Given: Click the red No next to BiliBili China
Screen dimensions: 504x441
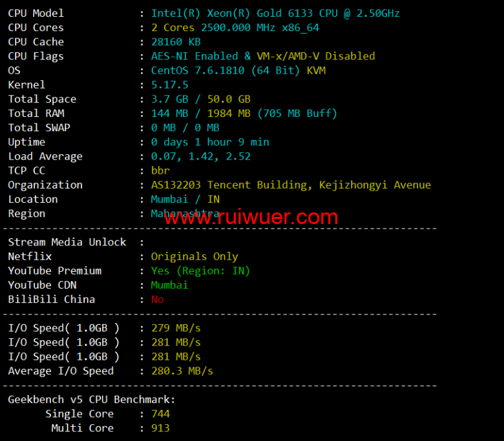Looking at the screenshot, I should coord(158,300).
